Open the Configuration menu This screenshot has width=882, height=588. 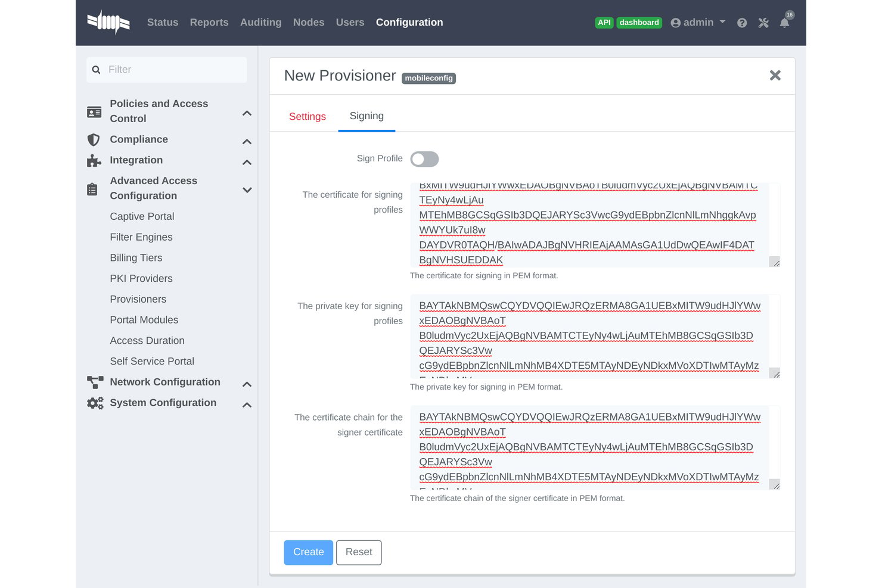click(409, 23)
